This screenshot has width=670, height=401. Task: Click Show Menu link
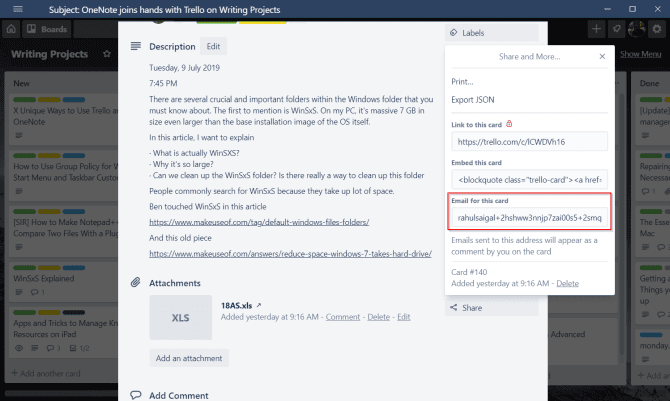click(x=641, y=54)
